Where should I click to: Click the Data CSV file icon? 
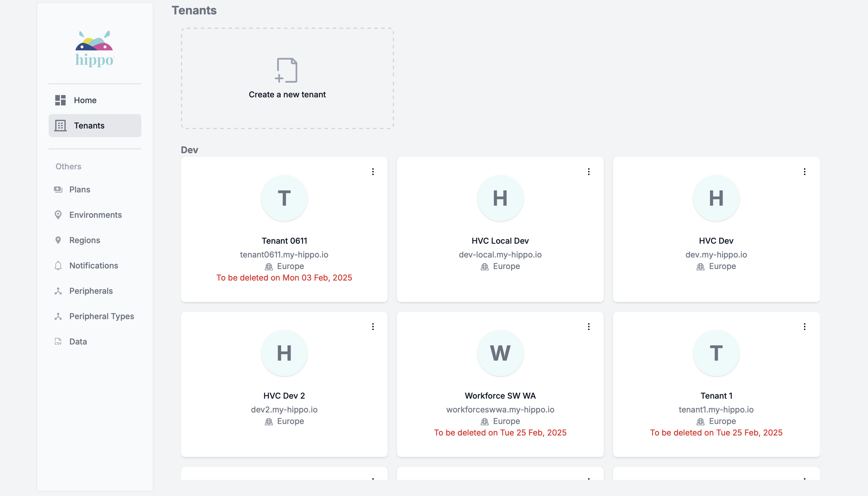[58, 342]
